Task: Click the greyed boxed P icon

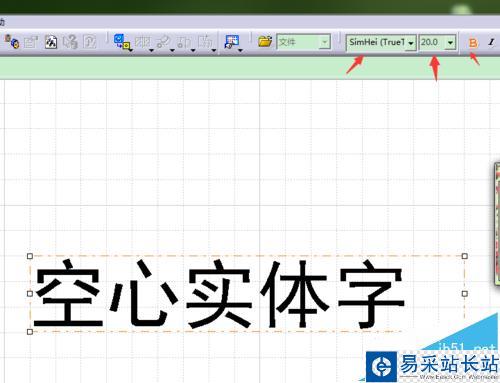Action: coord(90,42)
